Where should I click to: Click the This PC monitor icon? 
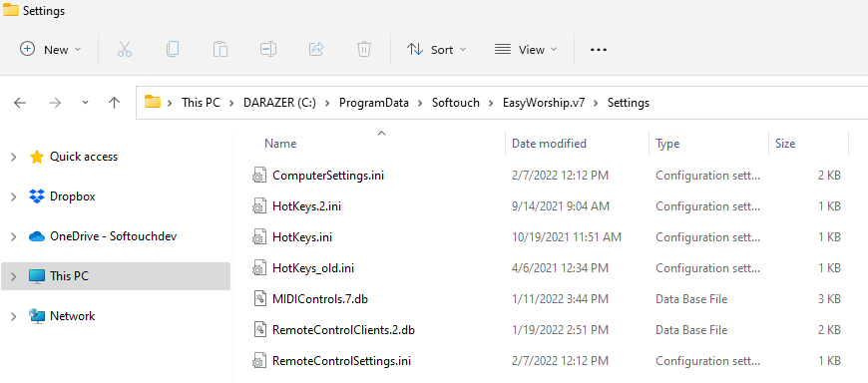click(x=37, y=276)
